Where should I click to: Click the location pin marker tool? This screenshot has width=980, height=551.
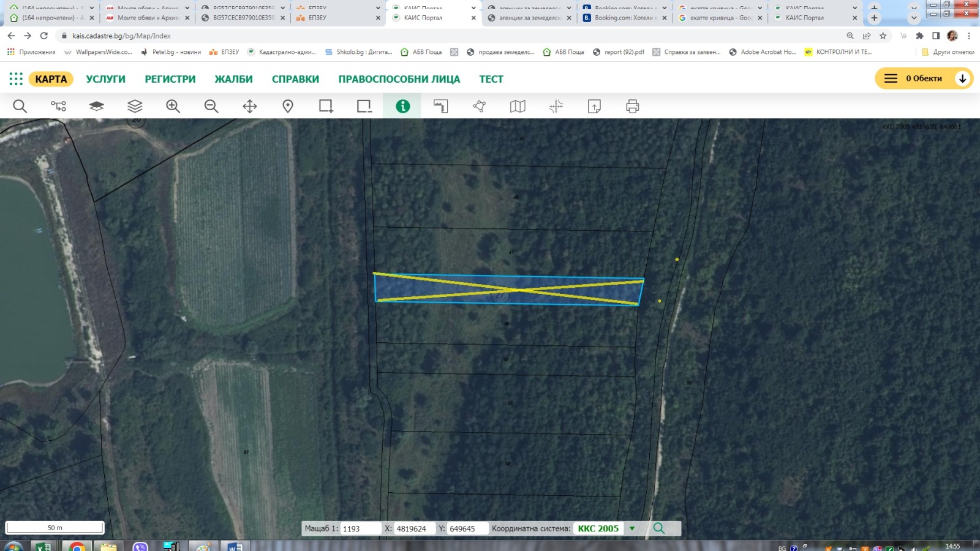(288, 107)
